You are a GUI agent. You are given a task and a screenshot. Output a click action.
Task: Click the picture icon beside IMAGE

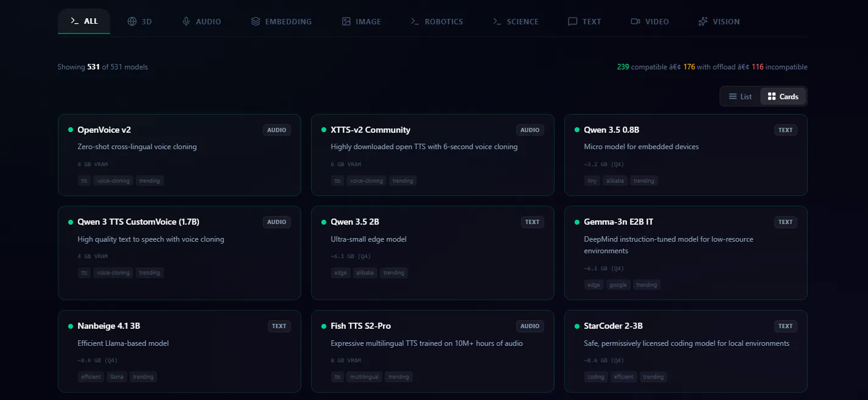346,21
